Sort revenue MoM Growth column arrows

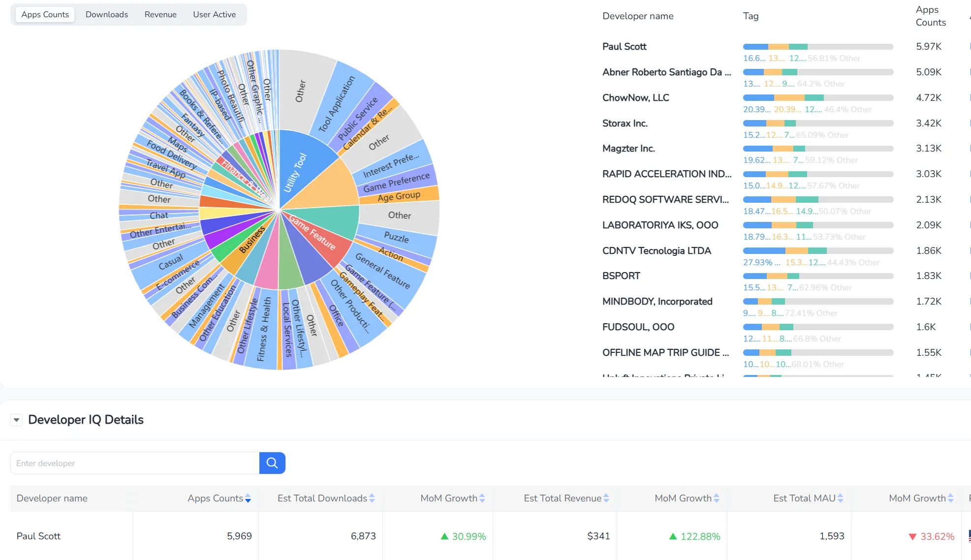(717, 498)
